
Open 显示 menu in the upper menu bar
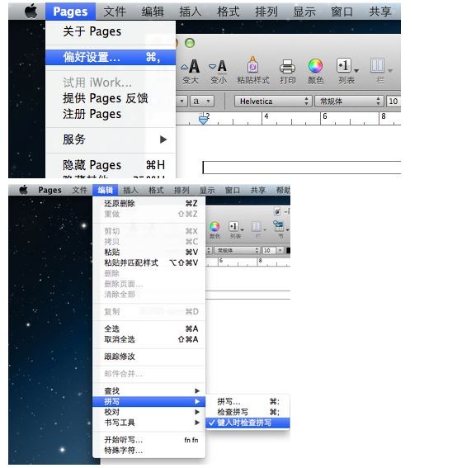[304, 12]
